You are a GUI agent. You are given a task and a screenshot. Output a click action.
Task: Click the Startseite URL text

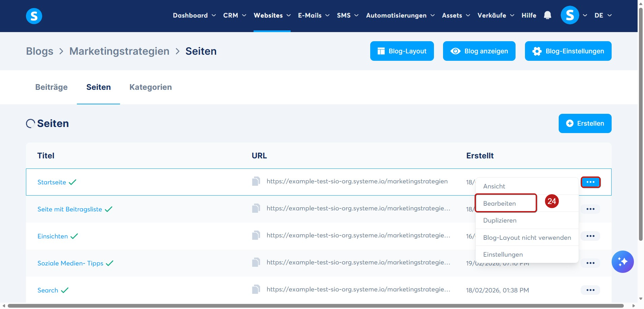coord(357,181)
